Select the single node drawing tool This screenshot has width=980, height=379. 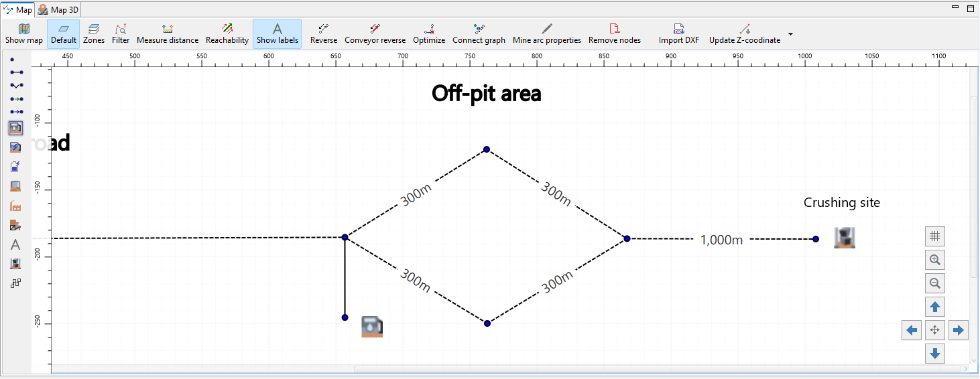(x=12, y=60)
